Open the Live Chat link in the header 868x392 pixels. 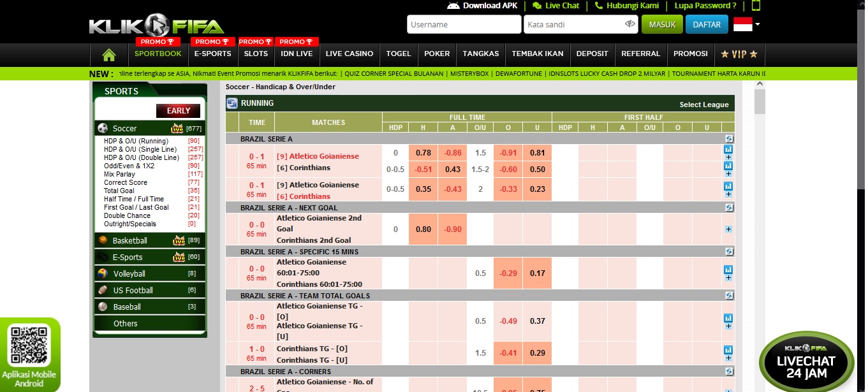point(556,6)
